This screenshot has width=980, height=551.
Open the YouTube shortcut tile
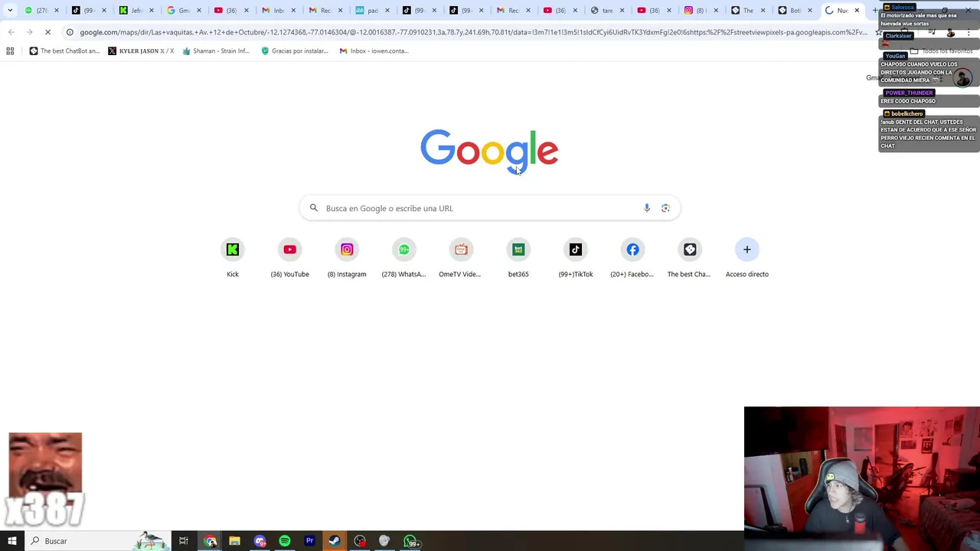pos(289,258)
